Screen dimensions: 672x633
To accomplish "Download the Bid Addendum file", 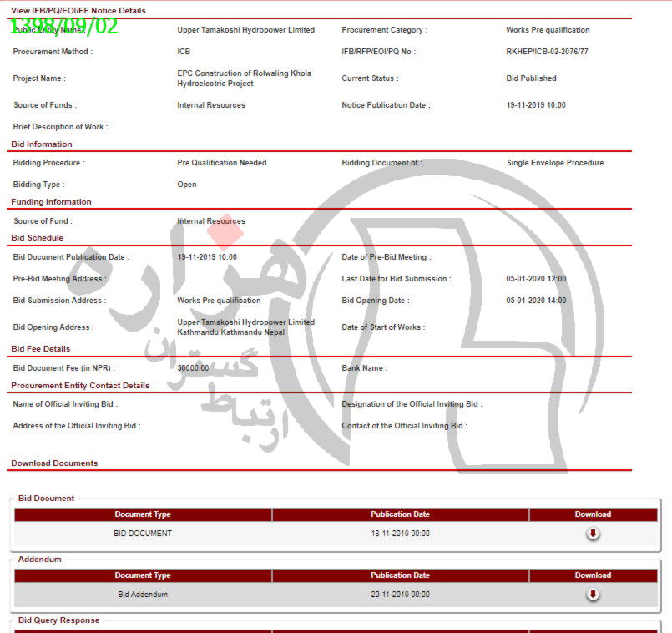I will [x=593, y=595].
